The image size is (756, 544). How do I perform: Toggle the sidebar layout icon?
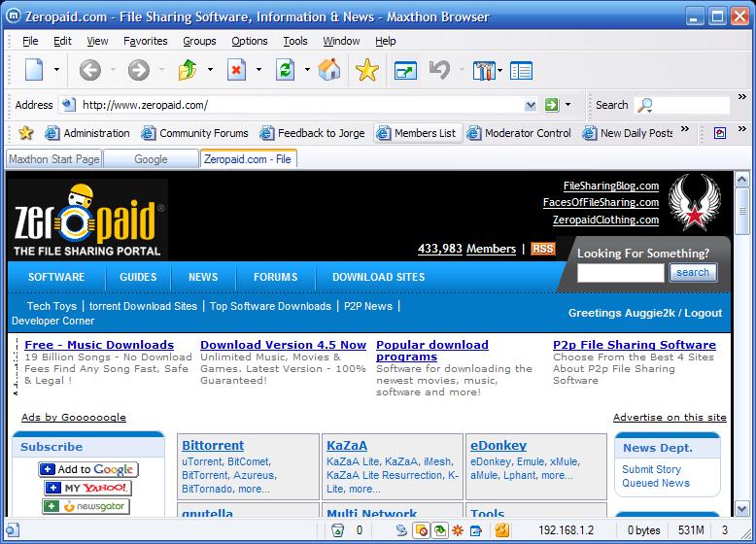point(521,71)
